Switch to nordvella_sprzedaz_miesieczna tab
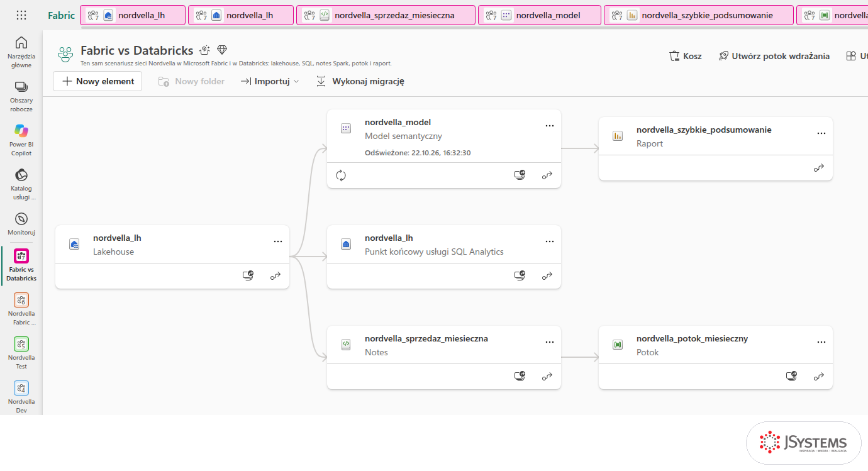 tap(386, 15)
